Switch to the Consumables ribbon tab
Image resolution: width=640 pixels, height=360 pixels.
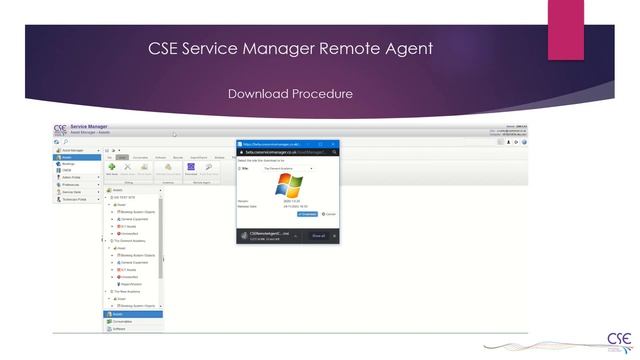point(140,158)
